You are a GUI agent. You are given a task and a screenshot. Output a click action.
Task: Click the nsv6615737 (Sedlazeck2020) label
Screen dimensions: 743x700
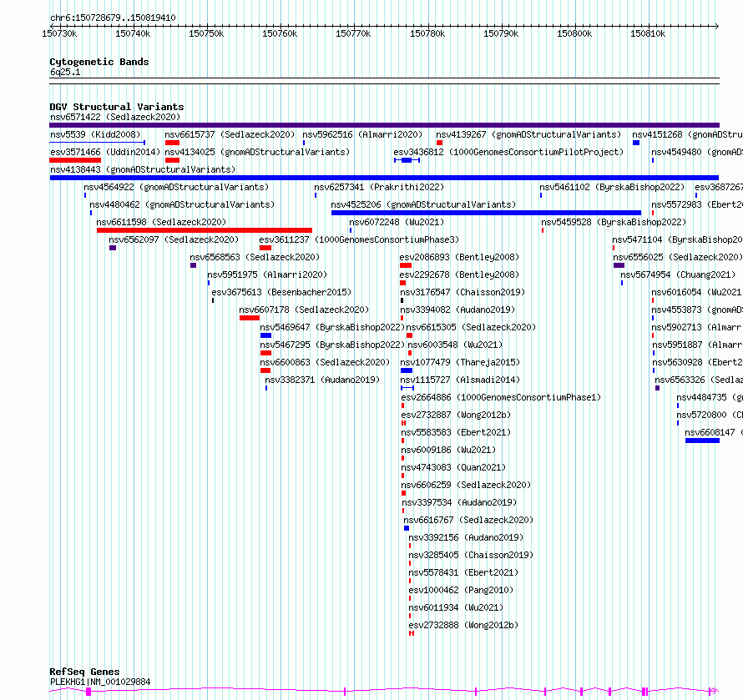[x=230, y=134]
